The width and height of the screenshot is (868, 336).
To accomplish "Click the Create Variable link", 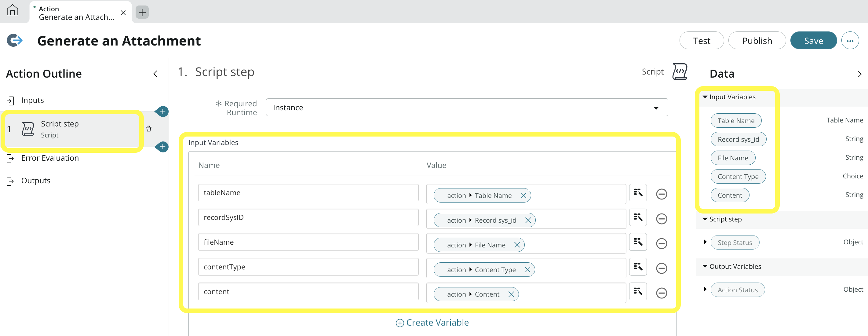I will click(432, 323).
